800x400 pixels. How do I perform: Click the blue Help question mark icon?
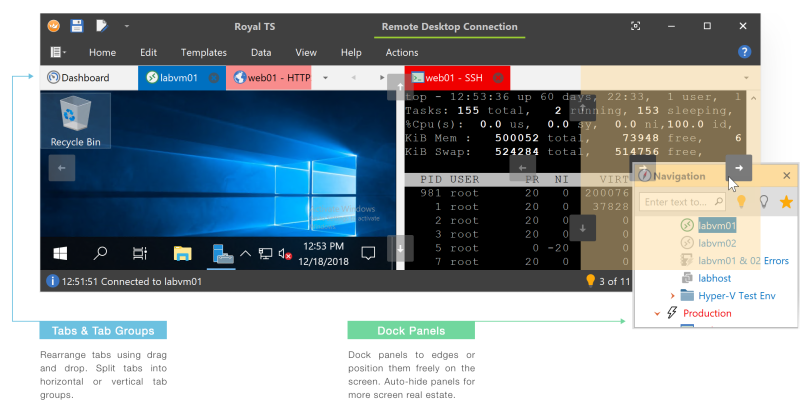pyautogui.click(x=744, y=52)
